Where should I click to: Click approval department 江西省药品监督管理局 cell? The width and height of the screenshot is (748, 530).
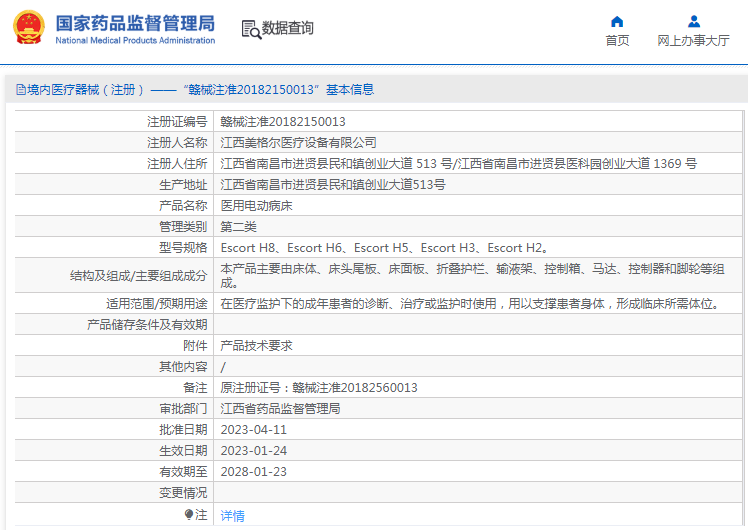coord(280,409)
